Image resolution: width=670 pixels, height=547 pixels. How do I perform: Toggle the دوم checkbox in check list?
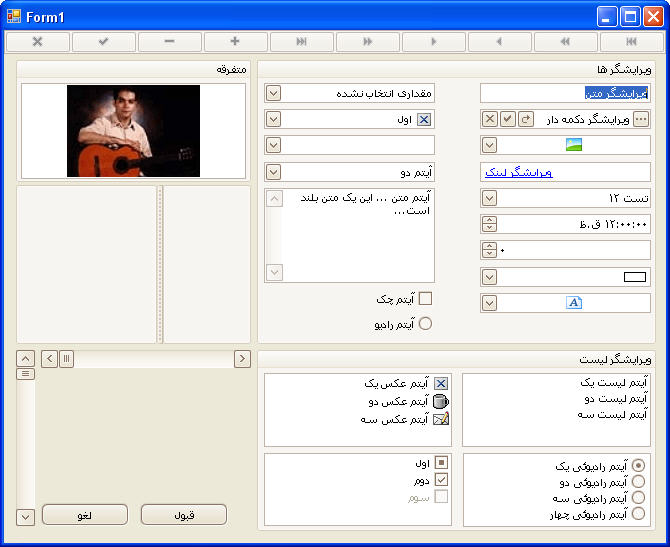pos(441,479)
